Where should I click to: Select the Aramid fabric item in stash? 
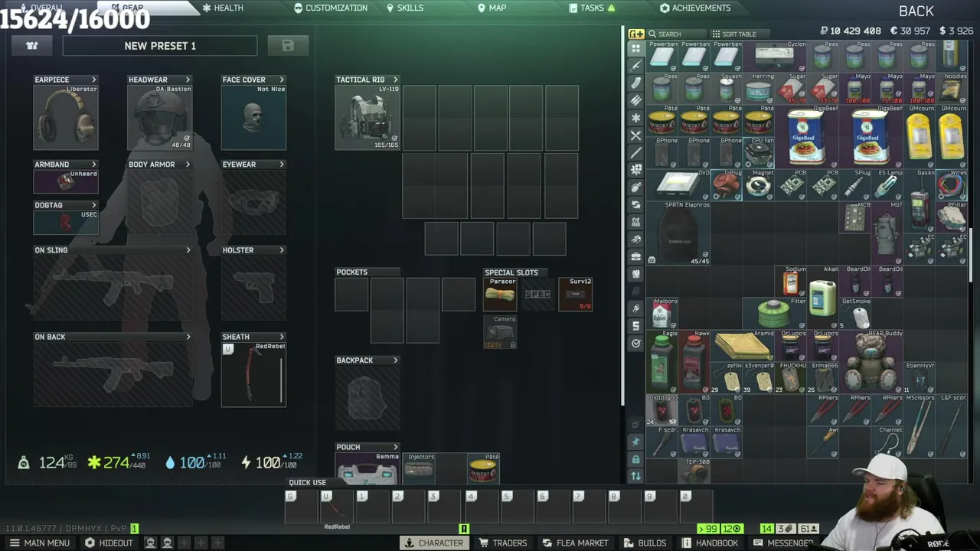[743, 346]
